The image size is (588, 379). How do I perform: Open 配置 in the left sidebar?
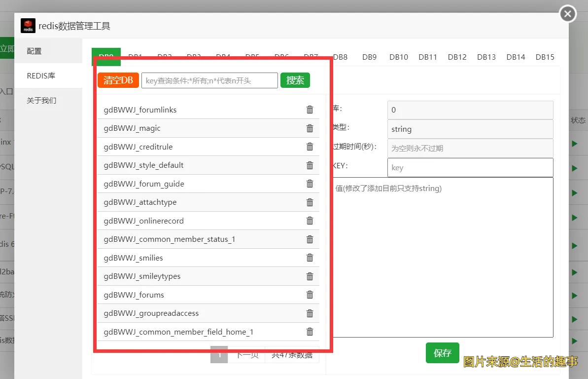point(35,51)
